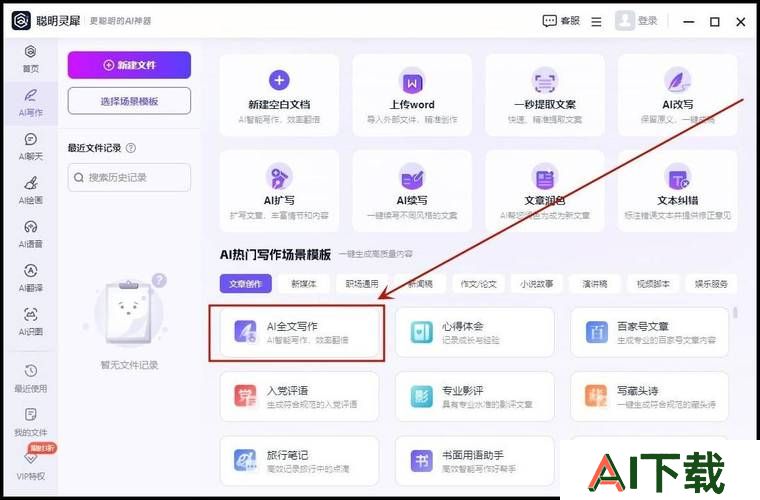
Task: Switch to the 视频脚本 tab
Action: [653, 284]
